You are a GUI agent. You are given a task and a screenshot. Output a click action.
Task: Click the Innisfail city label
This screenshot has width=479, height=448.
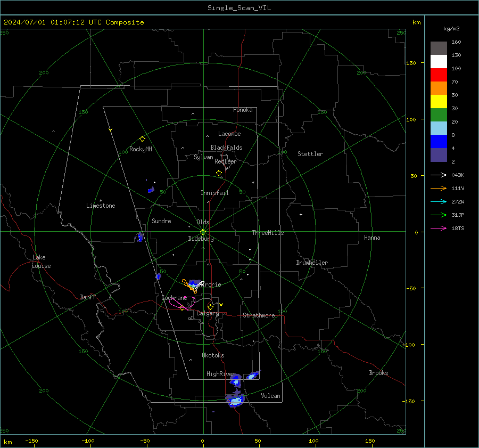tap(214, 193)
